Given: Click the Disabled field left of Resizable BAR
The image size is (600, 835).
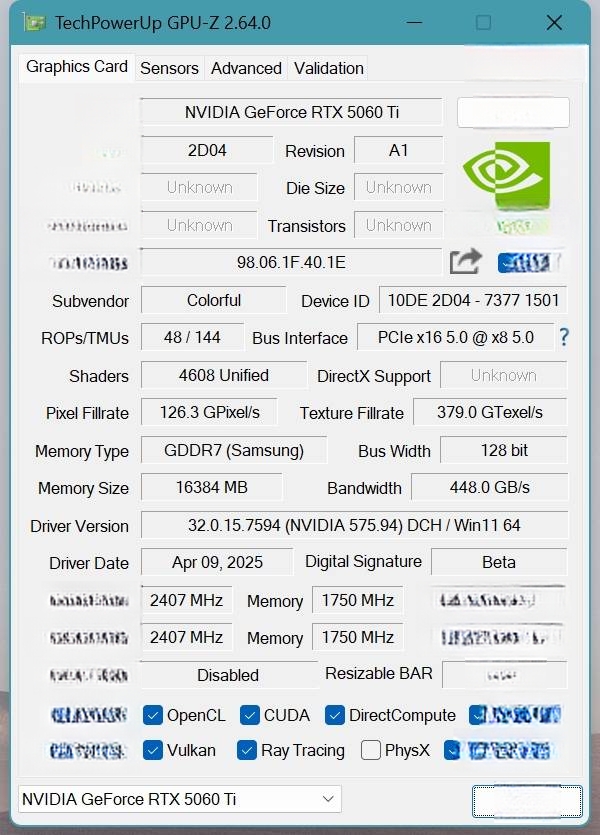Looking at the screenshot, I should pos(228,675).
